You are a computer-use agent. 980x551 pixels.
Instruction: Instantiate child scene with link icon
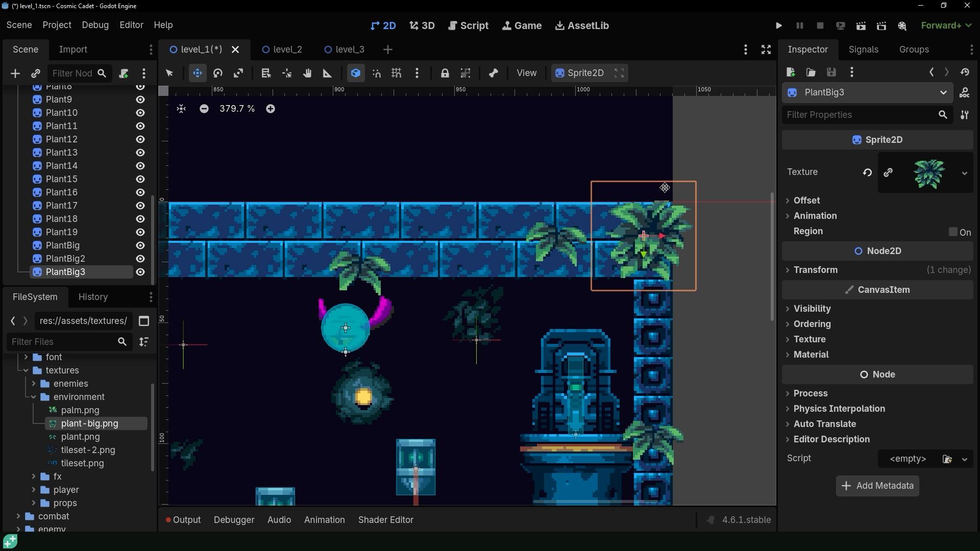(x=36, y=74)
